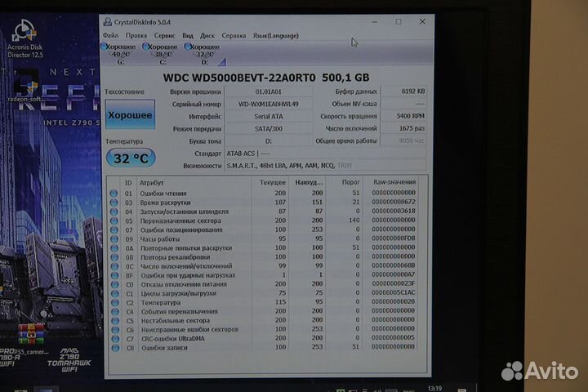Click status icon for Ошибки записи

tap(116, 348)
